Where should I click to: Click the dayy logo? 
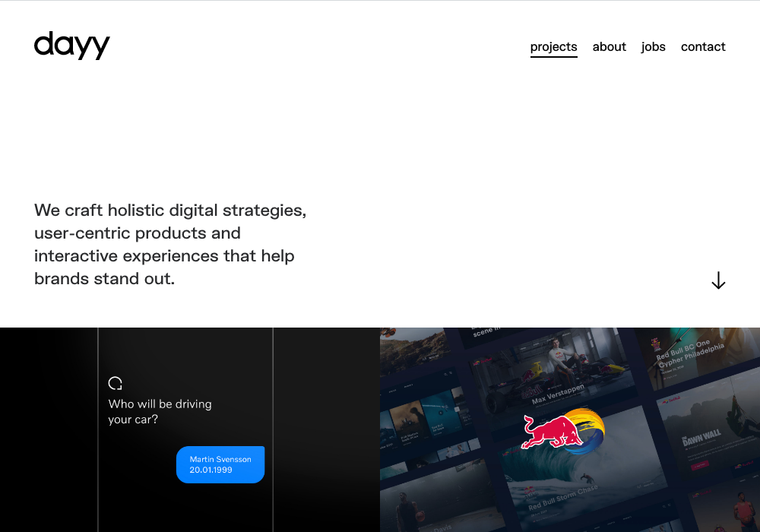tap(71, 46)
